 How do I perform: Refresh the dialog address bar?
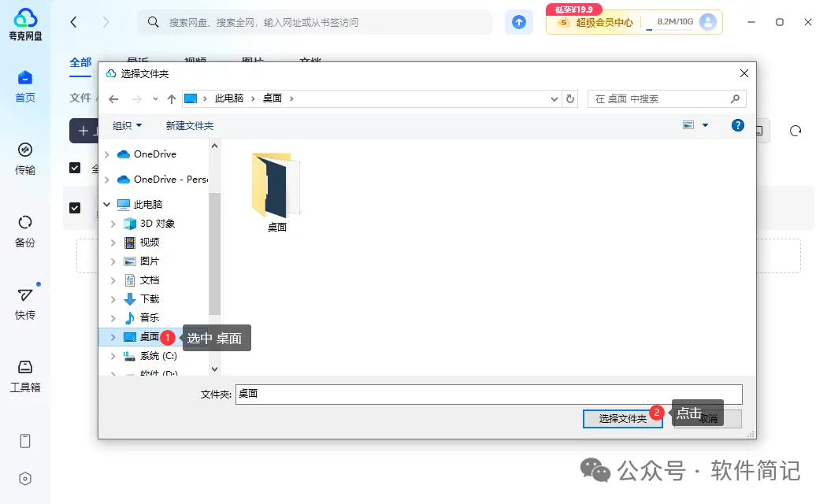(570, 98)
